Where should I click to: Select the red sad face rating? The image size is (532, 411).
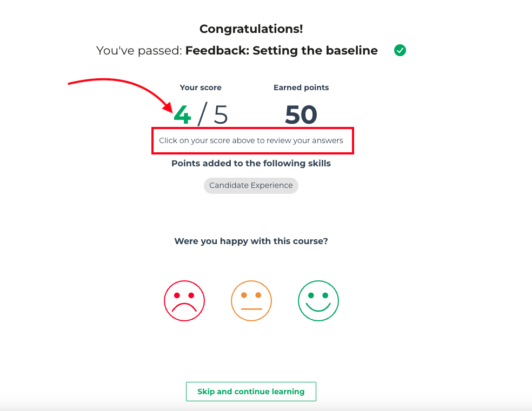184,301
